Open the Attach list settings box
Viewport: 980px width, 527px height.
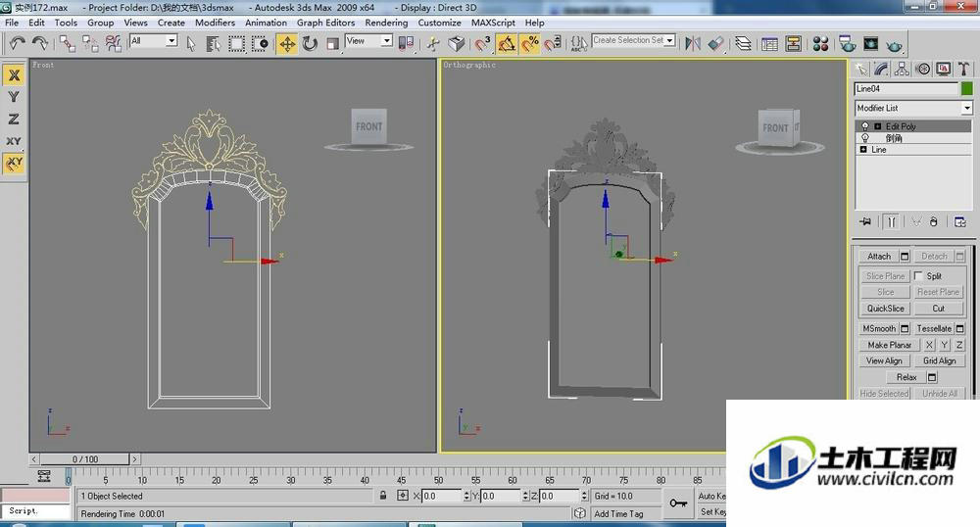pyautogui.click(x=905, y=256)
